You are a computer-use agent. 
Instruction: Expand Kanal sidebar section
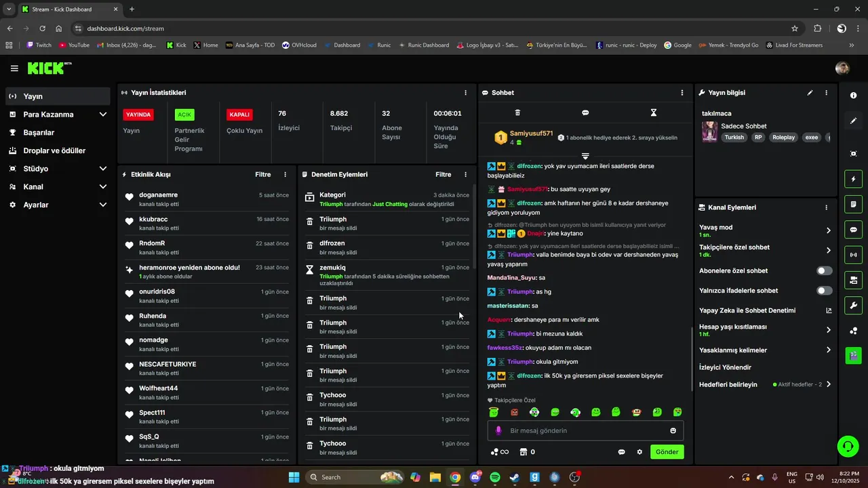(102, 186)
